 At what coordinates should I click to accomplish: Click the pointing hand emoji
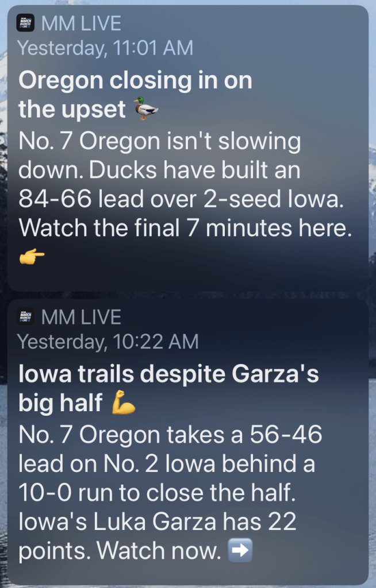(32, 258)
